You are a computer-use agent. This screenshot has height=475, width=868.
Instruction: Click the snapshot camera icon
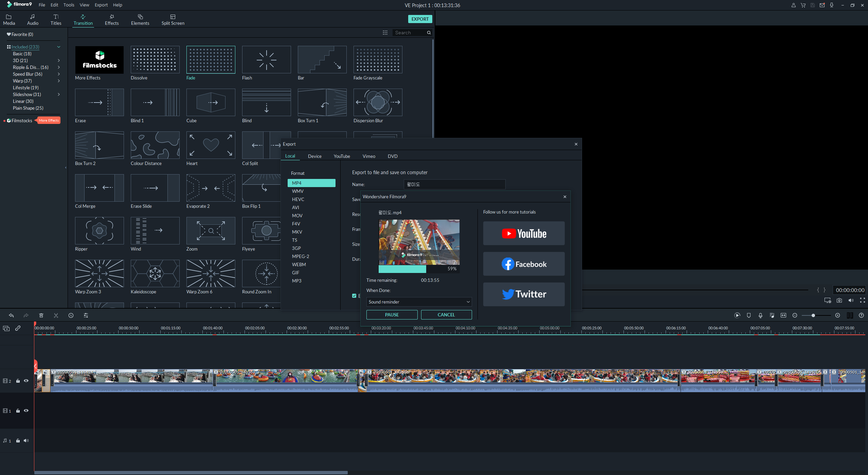tap(839, 300)
